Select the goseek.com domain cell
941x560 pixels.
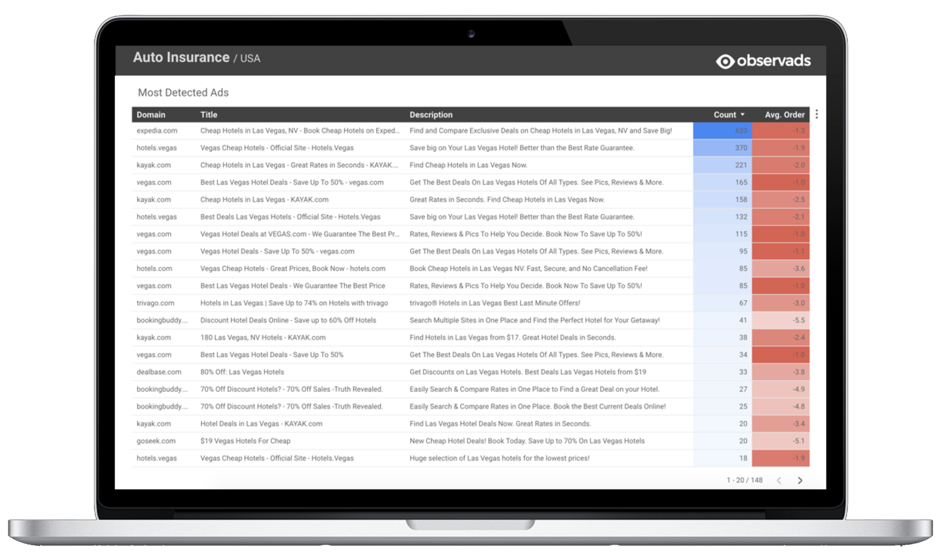click(156, 441)
